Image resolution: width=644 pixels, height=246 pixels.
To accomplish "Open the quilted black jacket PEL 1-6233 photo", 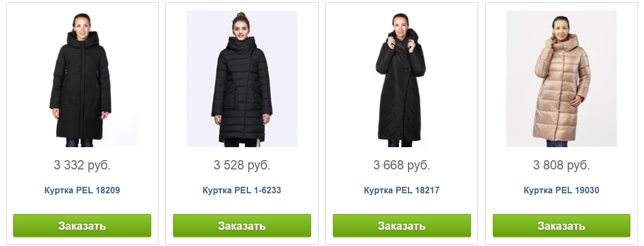I will [242, 78].
